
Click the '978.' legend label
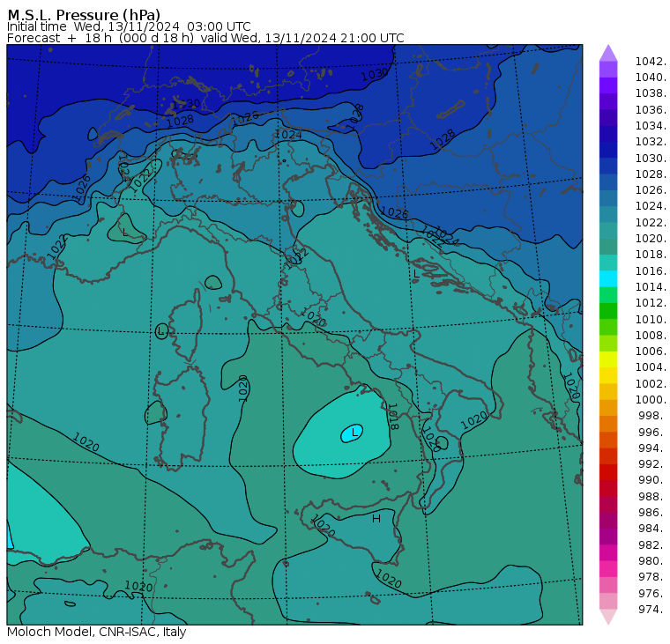pyautogui.click(x=652, y=577)
